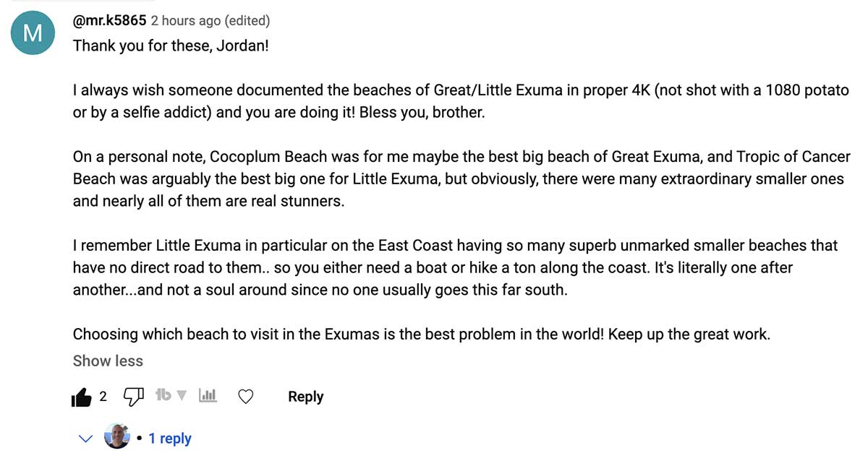Open the @mr.k5865 channel link
This screenshot has height=461, width=868.
click(x=109, y=20)
